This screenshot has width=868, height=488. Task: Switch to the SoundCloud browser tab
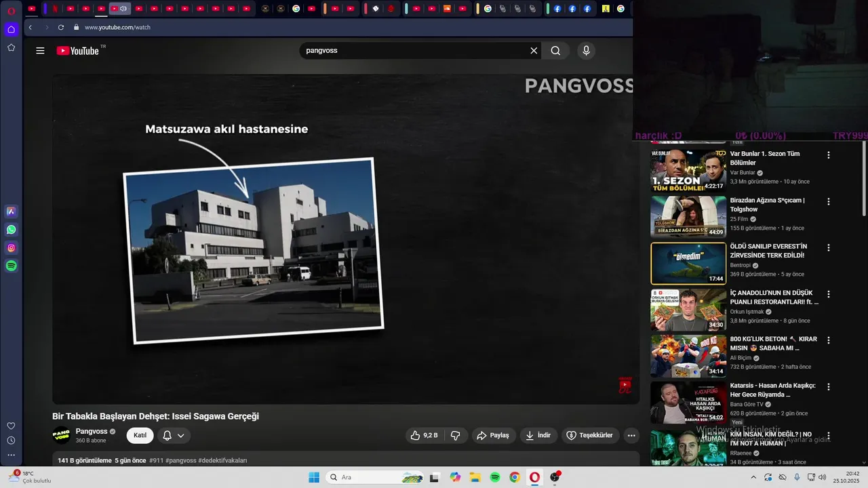[447, 9]
